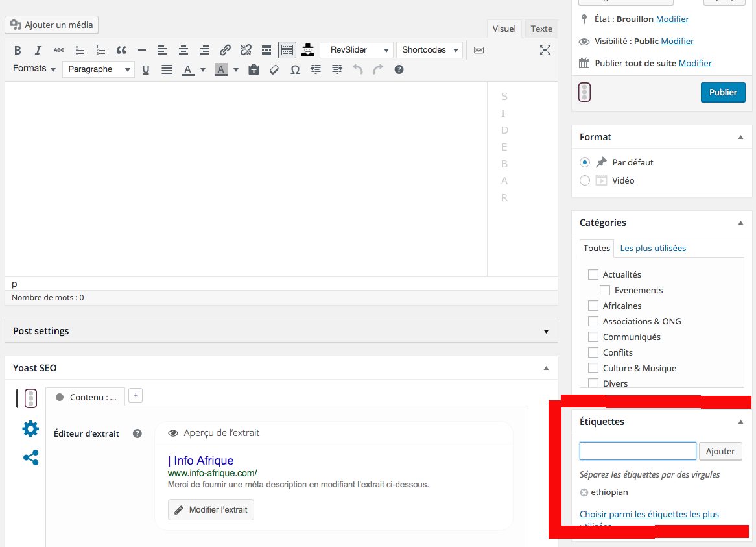The height and width of the screenshot is (547, 756).
Task: Toggle bold formatting in editor toolbar
Action: coord(18,50)
